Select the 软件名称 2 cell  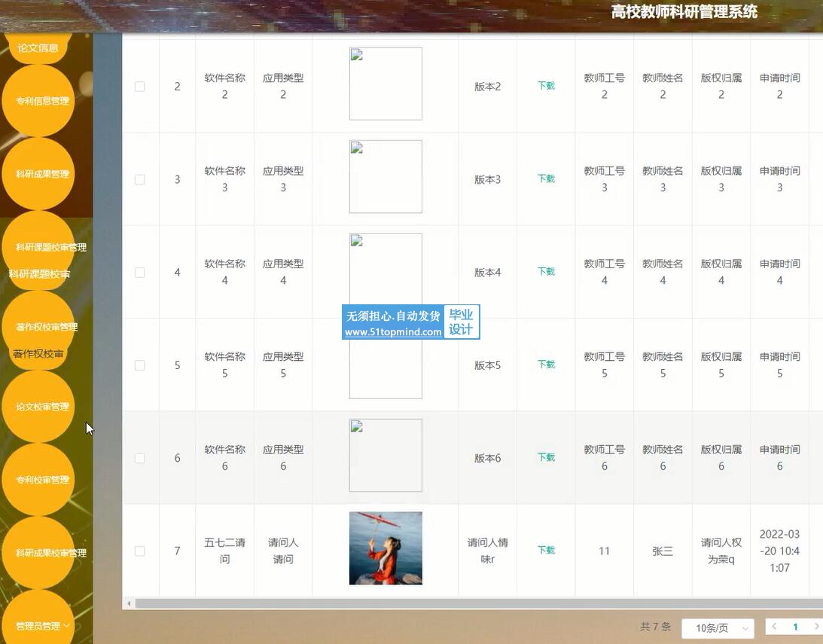(x=224, y=86)
